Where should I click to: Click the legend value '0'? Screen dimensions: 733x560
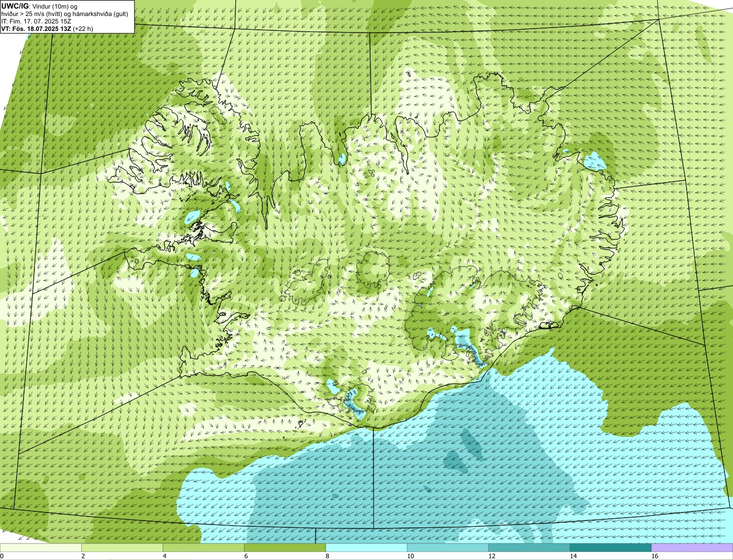pos(2,556)
